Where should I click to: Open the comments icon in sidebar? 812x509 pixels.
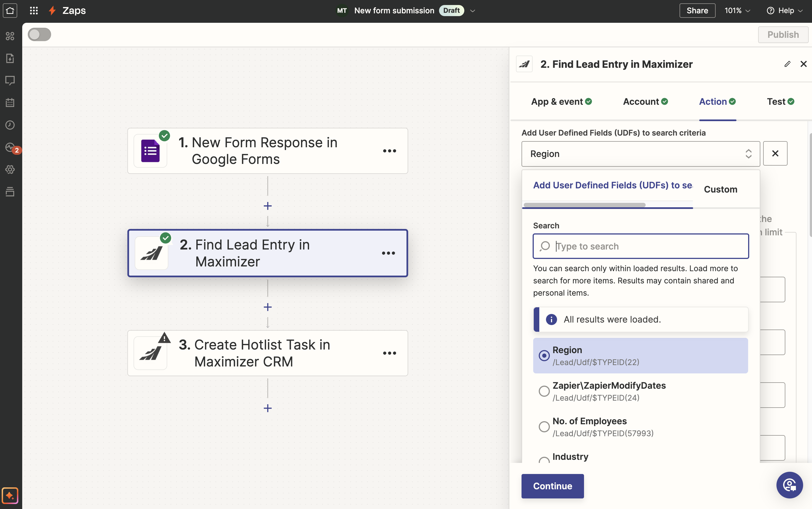tap(10, 81)
